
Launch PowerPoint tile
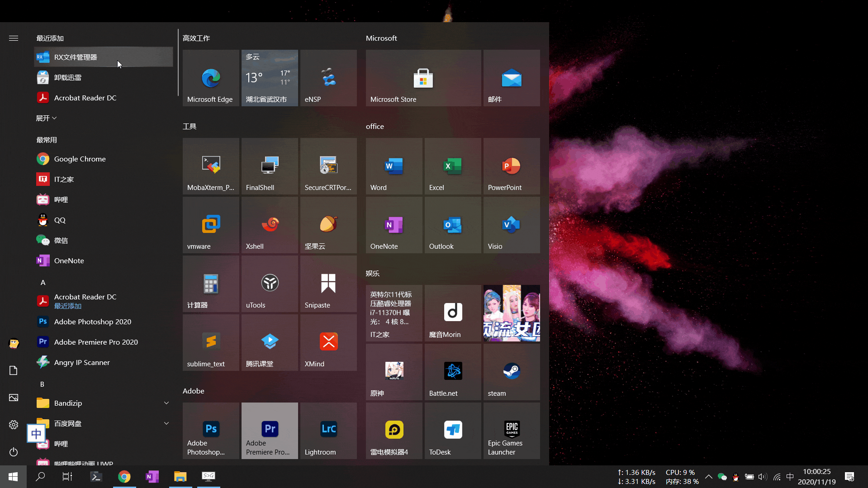[x=512, y=166]
